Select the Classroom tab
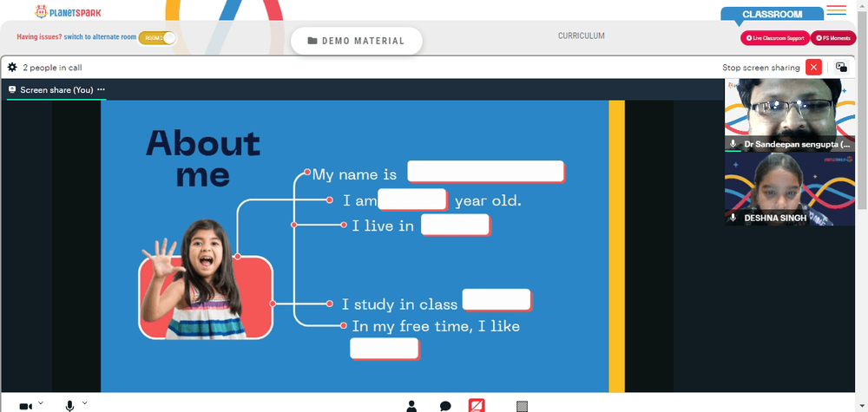 tap(772, 15)
